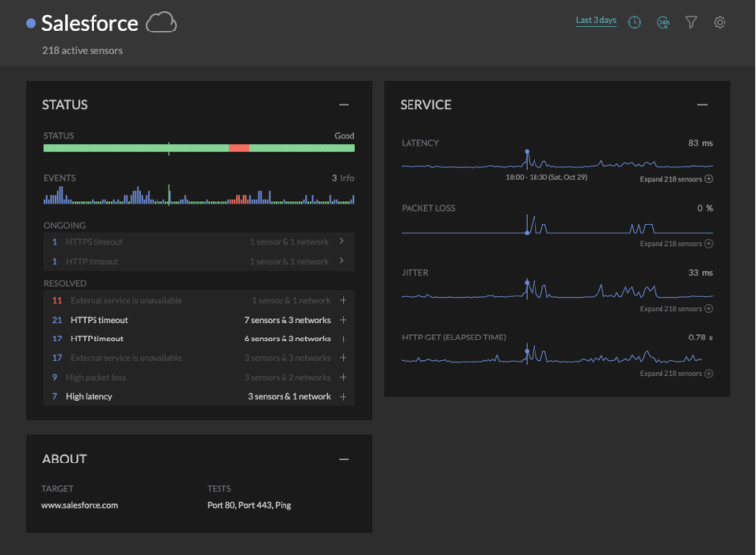Open the Last 3 days link
The height and width of the screenshot is (555, 756).
[x=596, y=21]
